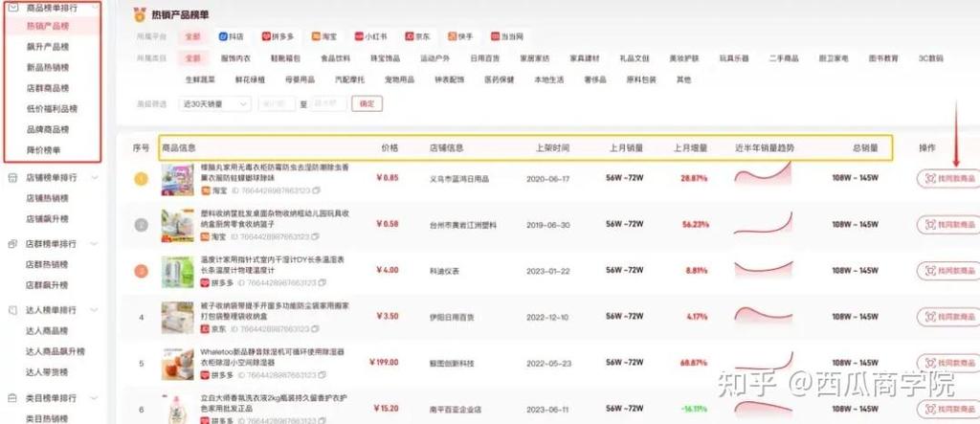
Task: Click the ¥199.00 price cell
Action: click(x=384, y=362)
